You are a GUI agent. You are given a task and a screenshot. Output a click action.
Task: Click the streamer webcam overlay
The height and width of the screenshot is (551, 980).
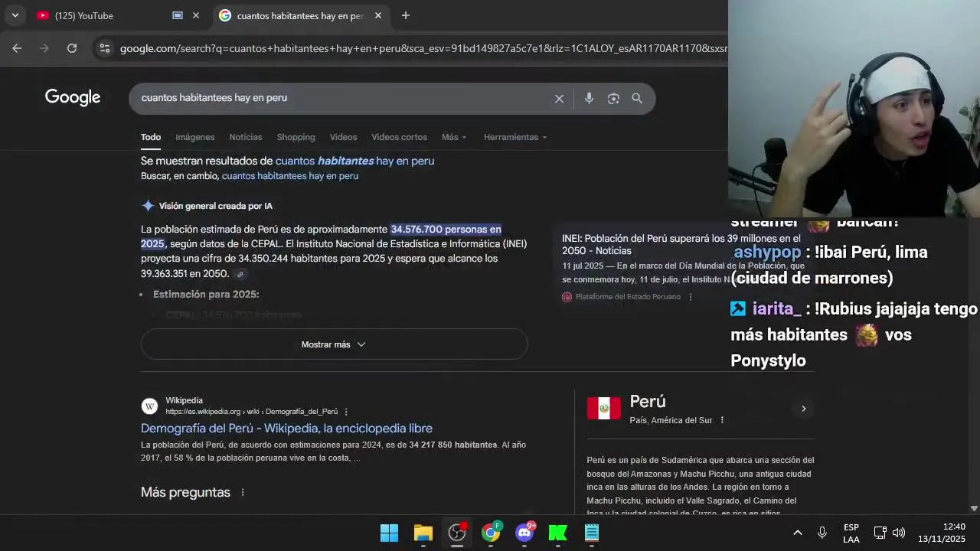click(854, 109)
